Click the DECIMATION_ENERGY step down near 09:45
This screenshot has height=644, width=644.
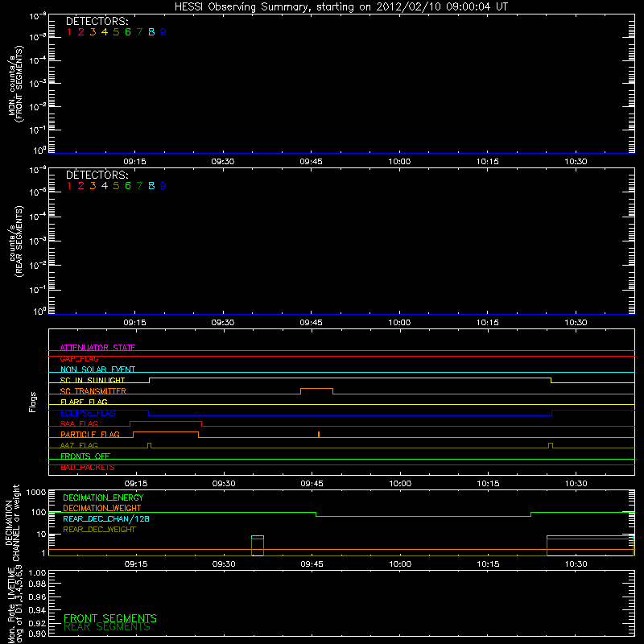316,514
